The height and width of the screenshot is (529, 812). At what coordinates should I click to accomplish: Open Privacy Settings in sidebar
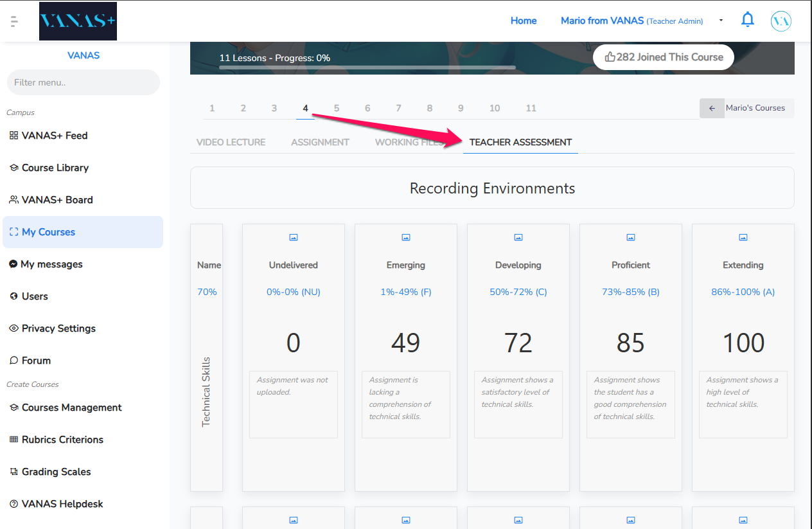point(83,328)
